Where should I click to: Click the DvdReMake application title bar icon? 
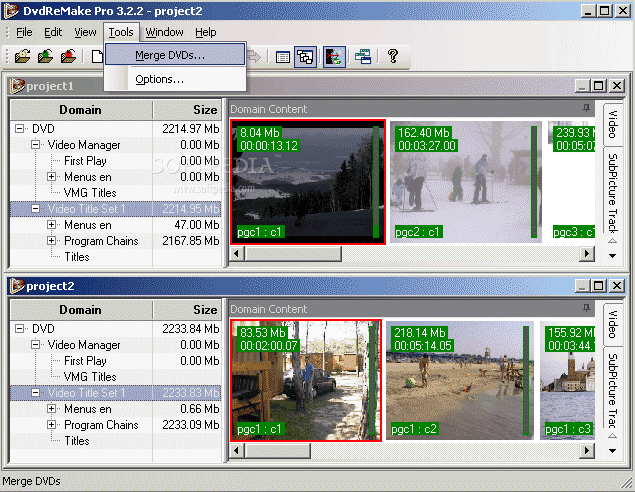pyautogui.click(x=11, y=11)
